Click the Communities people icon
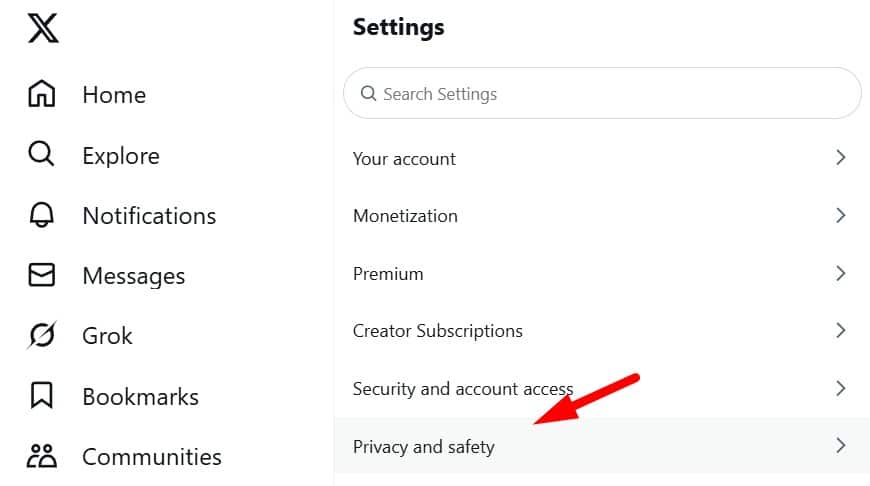Viewport: 870px width, 486px height. coord(42,455)
